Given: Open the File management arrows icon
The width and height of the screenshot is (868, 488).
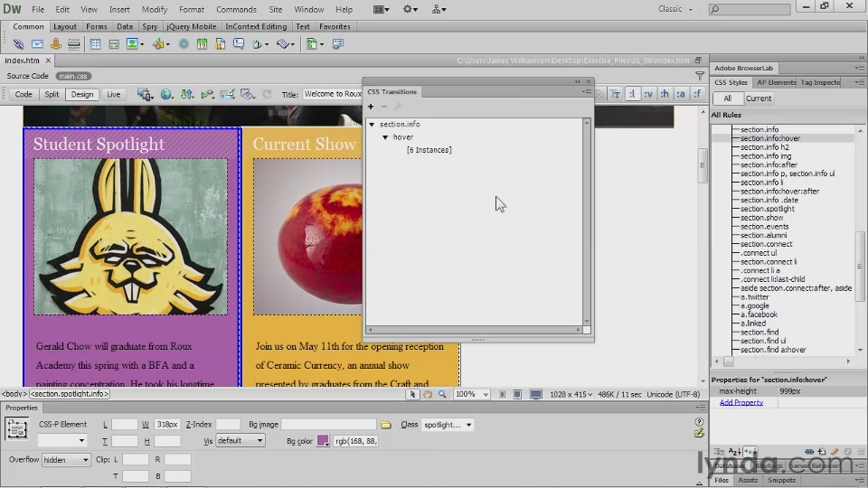Looking at the screenshot, I should pos(186,95).
